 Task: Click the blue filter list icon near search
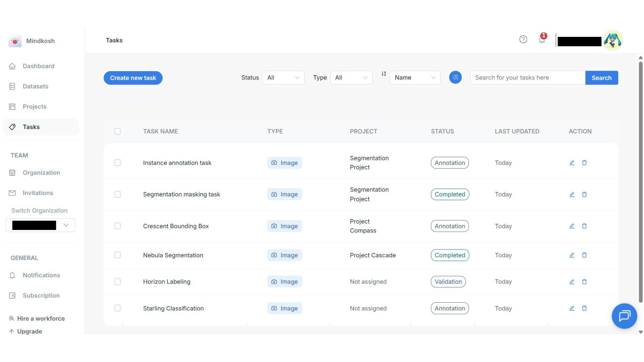(x=455, y=77)
